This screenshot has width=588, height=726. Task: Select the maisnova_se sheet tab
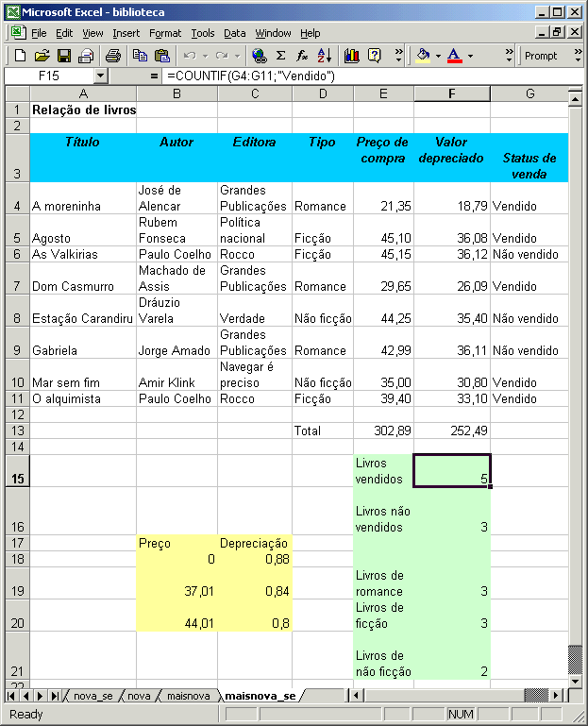coord(260,696)
